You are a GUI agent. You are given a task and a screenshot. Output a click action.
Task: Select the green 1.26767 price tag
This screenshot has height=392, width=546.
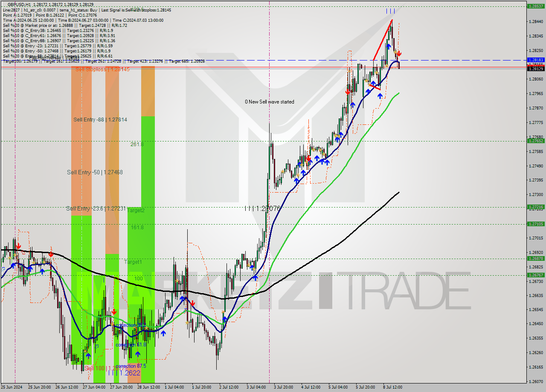pos(535,275)
